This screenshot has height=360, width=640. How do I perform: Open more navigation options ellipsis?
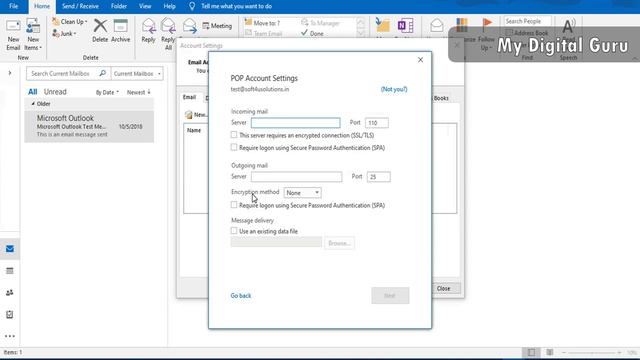(10, 336)
